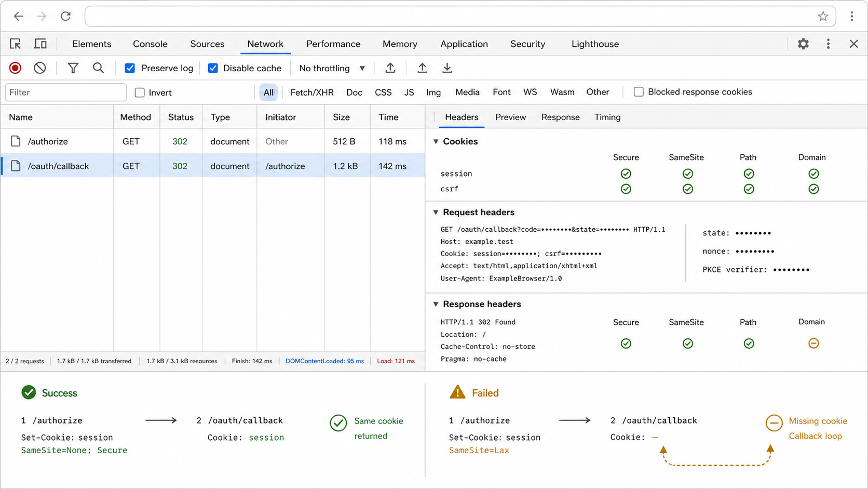The height and width of the screenshot is (489, 868).
Task: Import HAR file with upload arrow
Action: 422,68
